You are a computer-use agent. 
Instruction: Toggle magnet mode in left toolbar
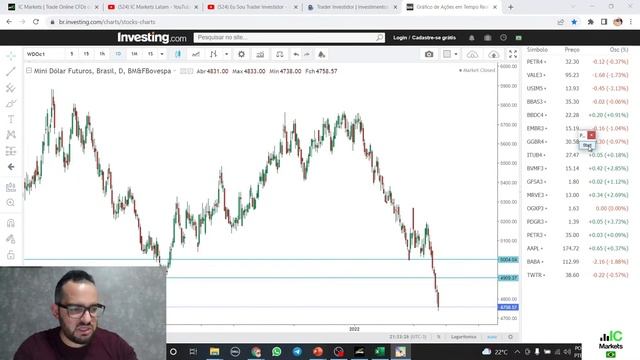click(11, 223)
